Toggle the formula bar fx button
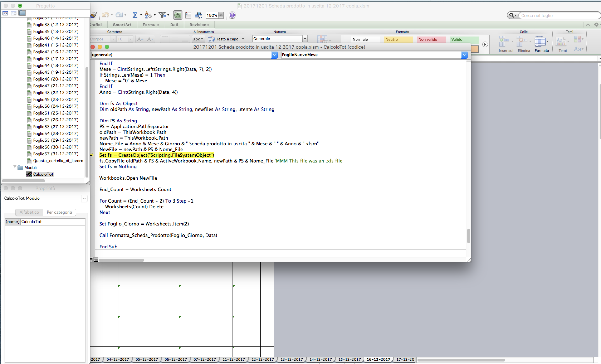This screenshot has width=601, height=364. click(178, 15)
